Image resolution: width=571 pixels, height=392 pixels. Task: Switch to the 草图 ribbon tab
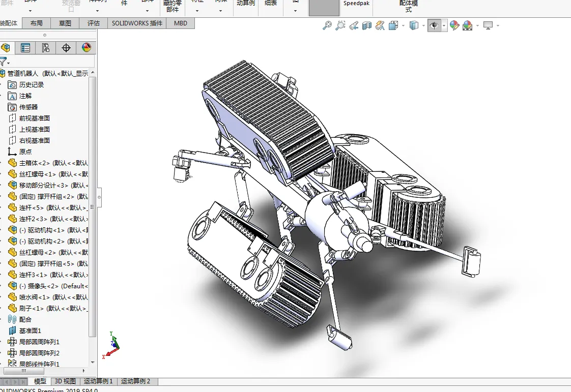coord(65,23)
